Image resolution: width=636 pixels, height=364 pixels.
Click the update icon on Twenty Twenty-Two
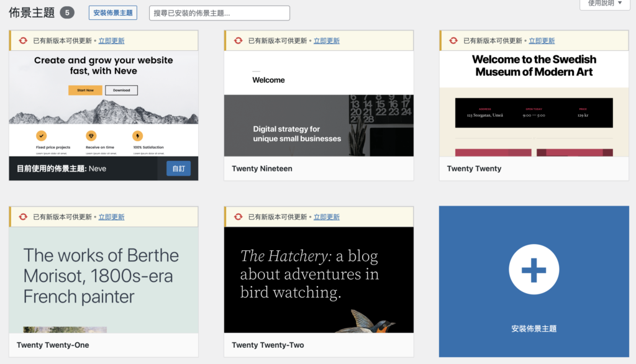click(238, 217)
